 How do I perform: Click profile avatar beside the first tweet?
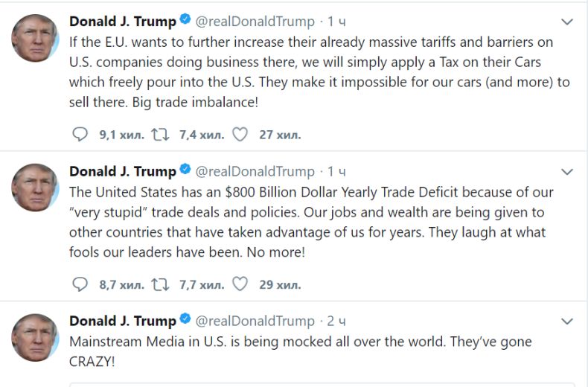(x=34, y=38)
